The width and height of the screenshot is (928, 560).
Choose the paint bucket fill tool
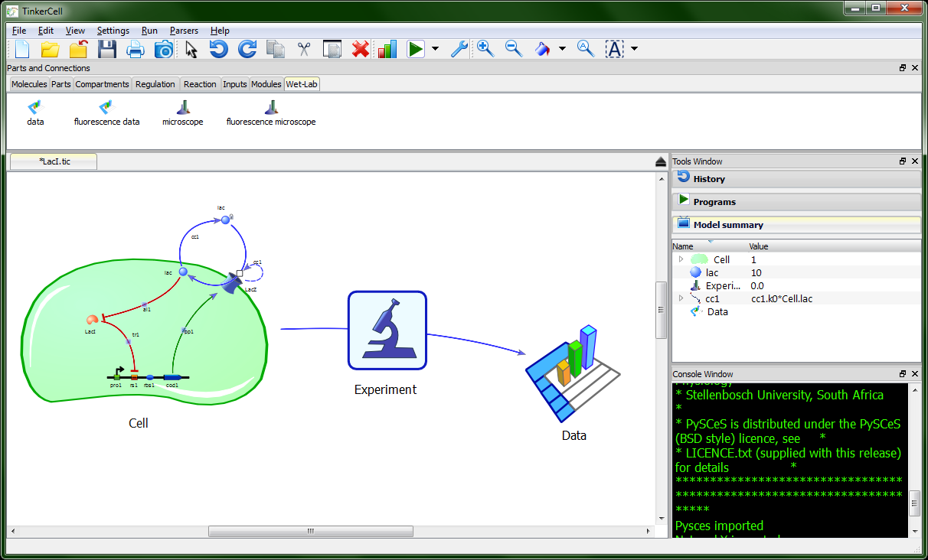[x=543, y=49]
